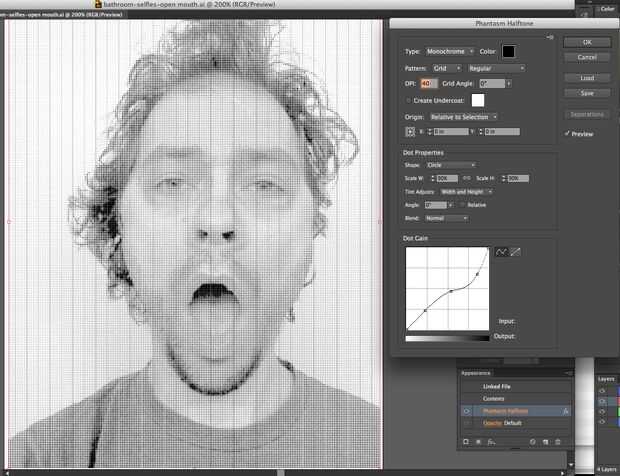Screen dimensions: 620x476
Task: Select the Linked File row in Appearance panel
Action: click(516, 387)
